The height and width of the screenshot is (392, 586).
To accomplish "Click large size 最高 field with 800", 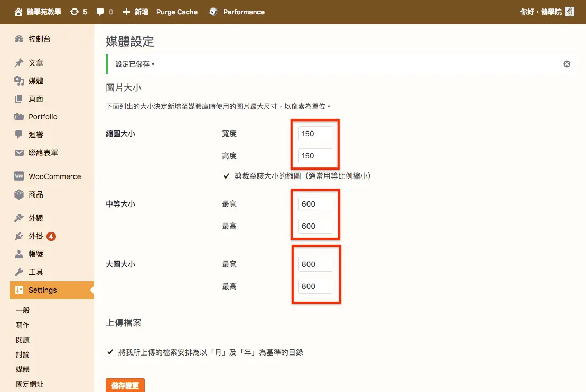I will coord(315,286).
